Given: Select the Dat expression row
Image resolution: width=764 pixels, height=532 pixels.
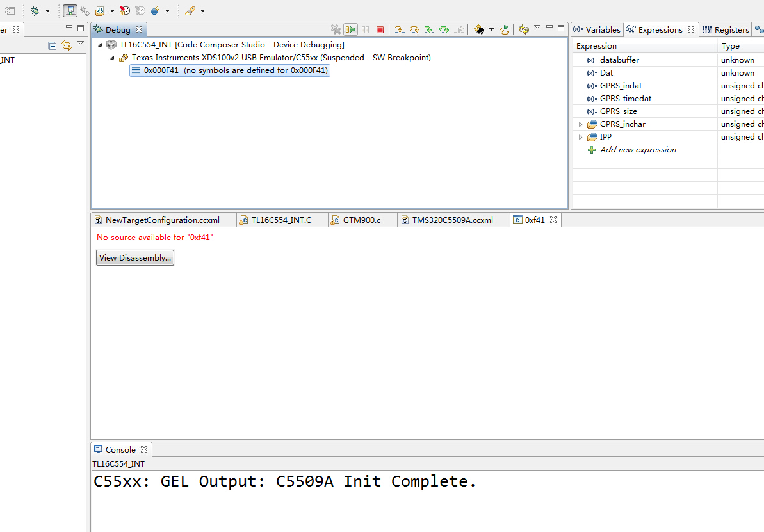Looking at the screenshot, I should coord(667,72).
